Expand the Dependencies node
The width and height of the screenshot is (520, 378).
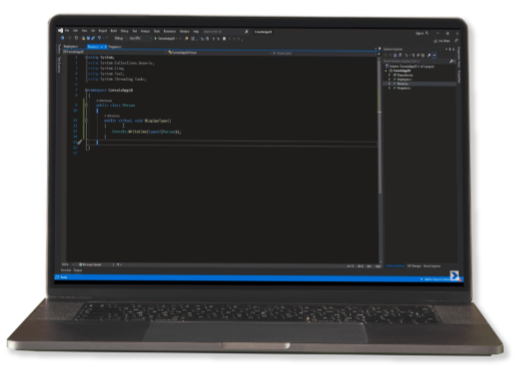point(389,75)
